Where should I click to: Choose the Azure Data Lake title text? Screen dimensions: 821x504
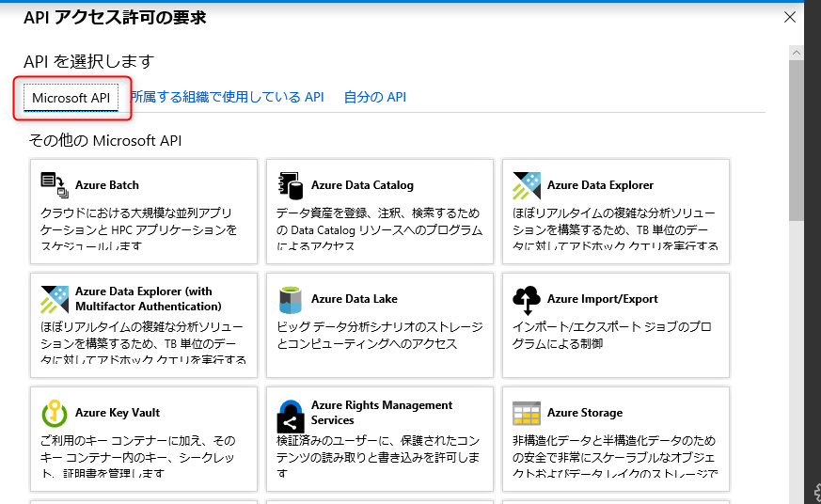354,299
